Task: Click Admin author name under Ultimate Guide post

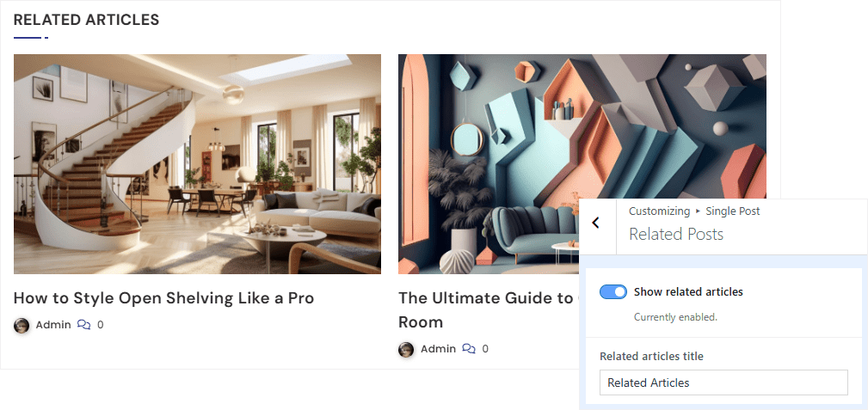Action: pos(438,349)
